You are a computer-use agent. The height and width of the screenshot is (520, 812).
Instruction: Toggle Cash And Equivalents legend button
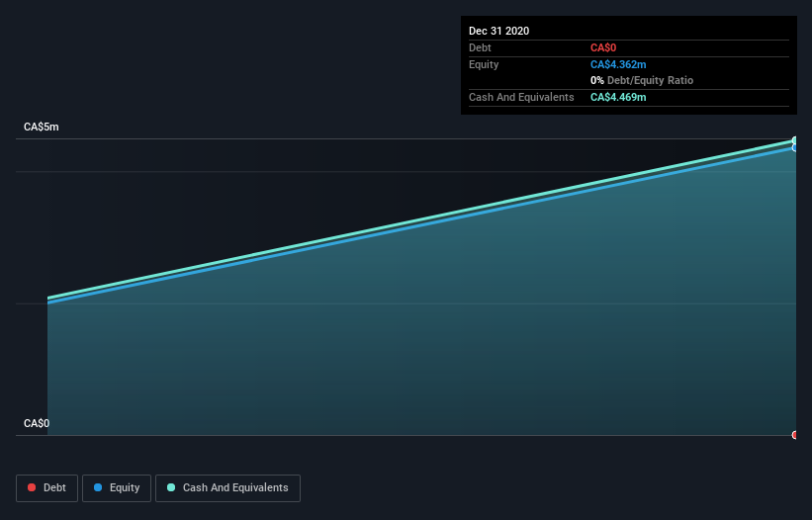click(227, 488)
